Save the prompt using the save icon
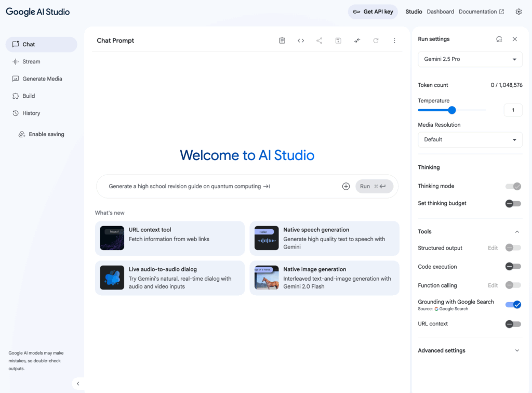Image resolution: width=532 pixels, height=393 pixels. tap(338, 40)
